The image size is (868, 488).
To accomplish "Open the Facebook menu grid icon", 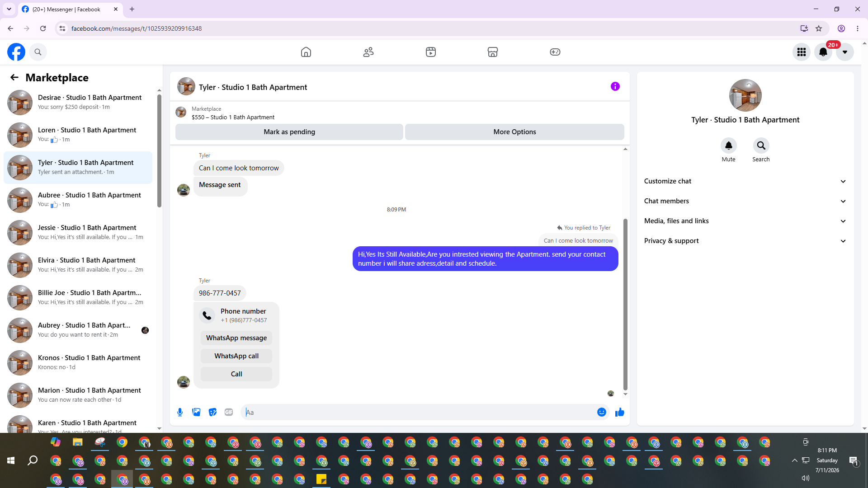I will 802,52.
